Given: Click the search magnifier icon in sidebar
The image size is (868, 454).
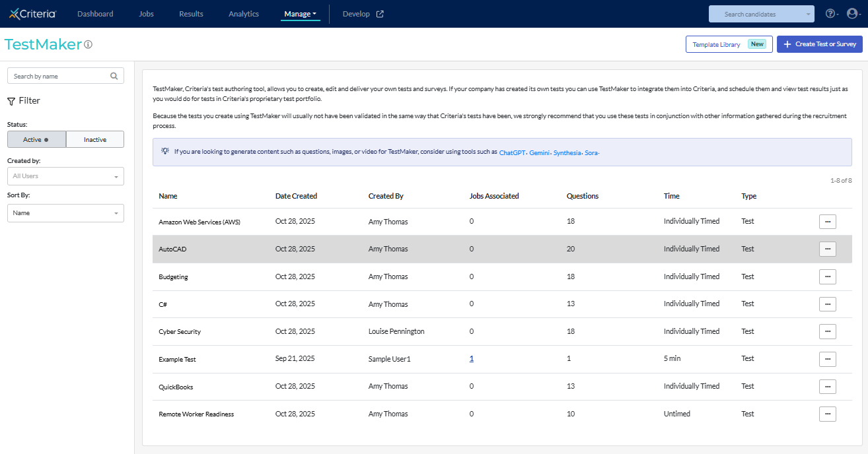Looking at the screenshot, I should 114,76.
